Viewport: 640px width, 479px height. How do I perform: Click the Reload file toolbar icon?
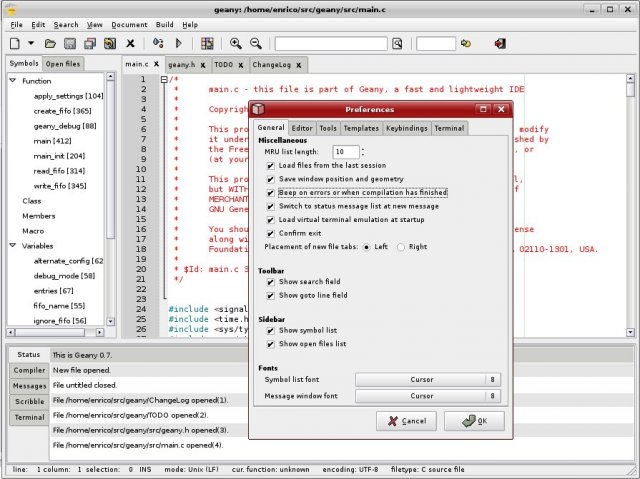110,43
